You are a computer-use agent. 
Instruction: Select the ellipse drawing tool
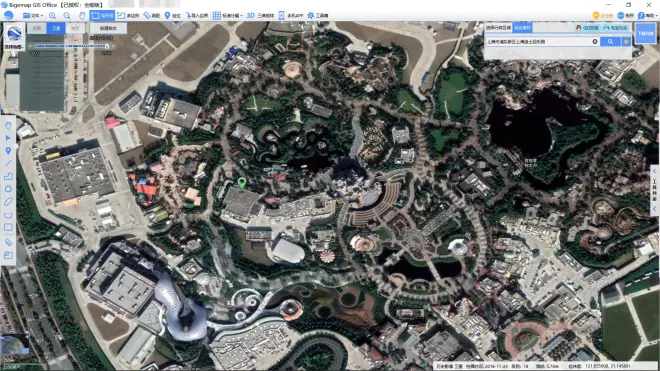(8, 202)
